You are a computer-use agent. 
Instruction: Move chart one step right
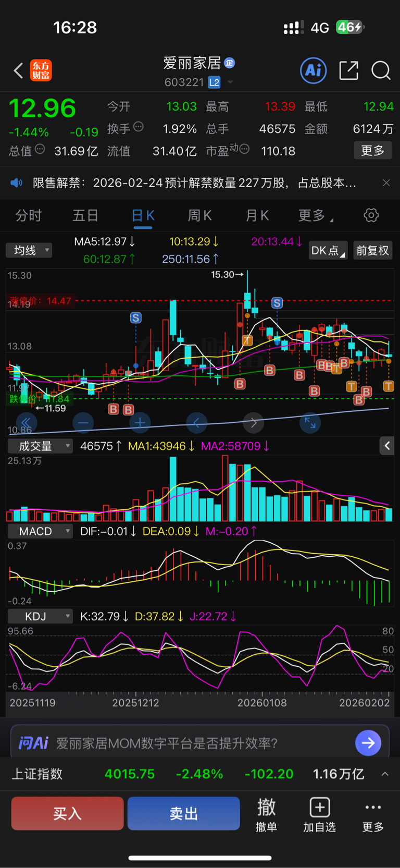pyautogui.click(x=254, y=422)
